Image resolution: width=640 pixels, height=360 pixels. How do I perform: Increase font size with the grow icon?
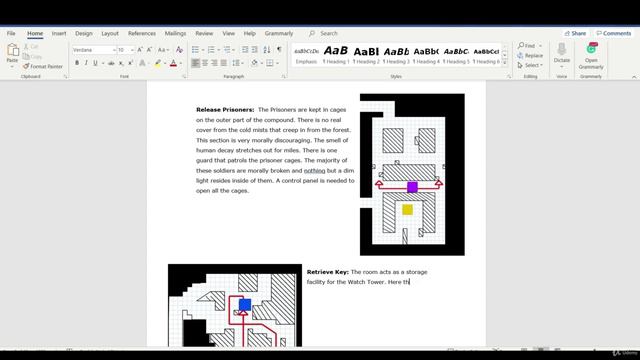click(140, 50)
